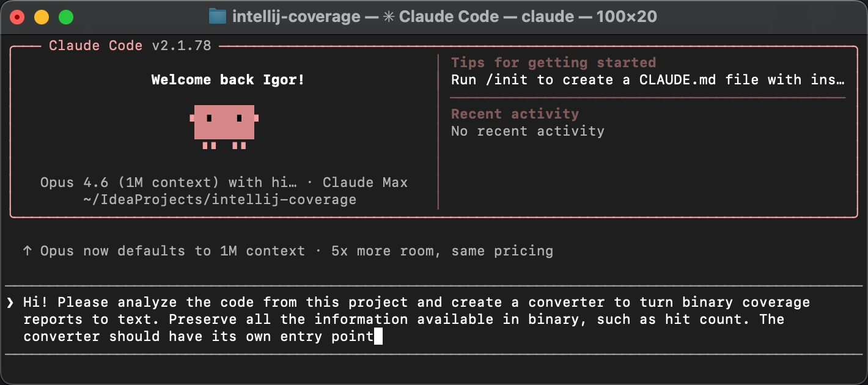
Task: Click the Claude Max label
Action: (364, 182)
